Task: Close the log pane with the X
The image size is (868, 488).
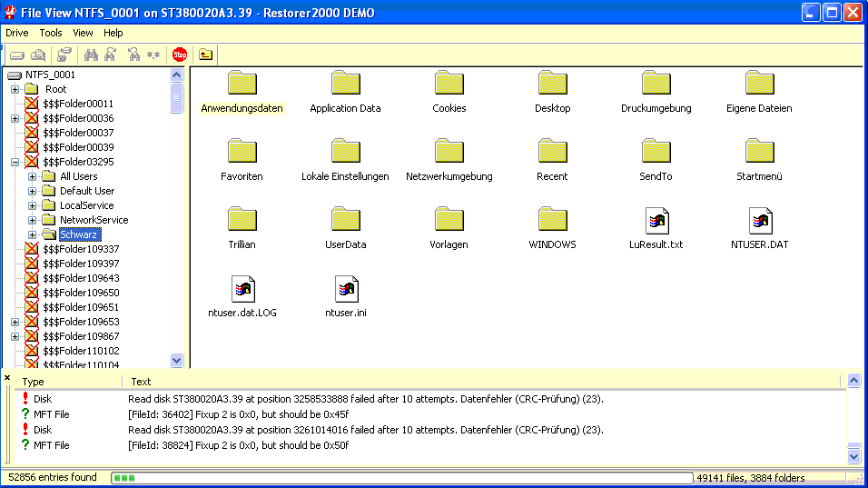Action: point(7,378)
